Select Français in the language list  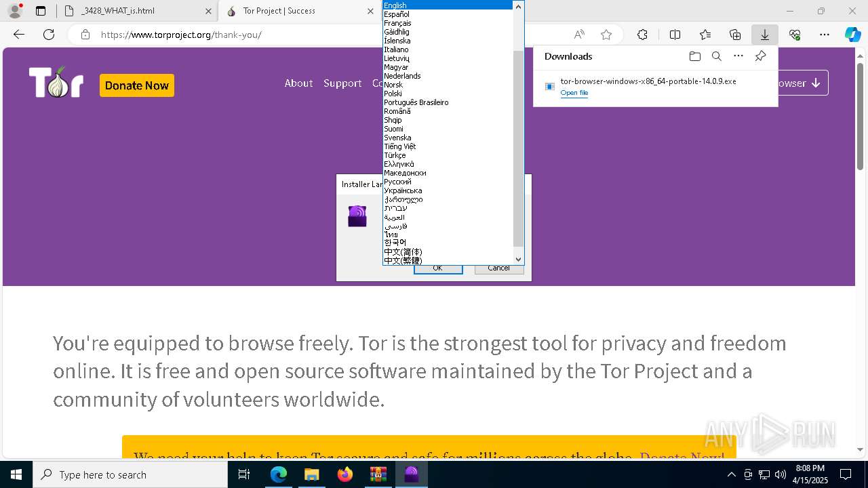448,23
